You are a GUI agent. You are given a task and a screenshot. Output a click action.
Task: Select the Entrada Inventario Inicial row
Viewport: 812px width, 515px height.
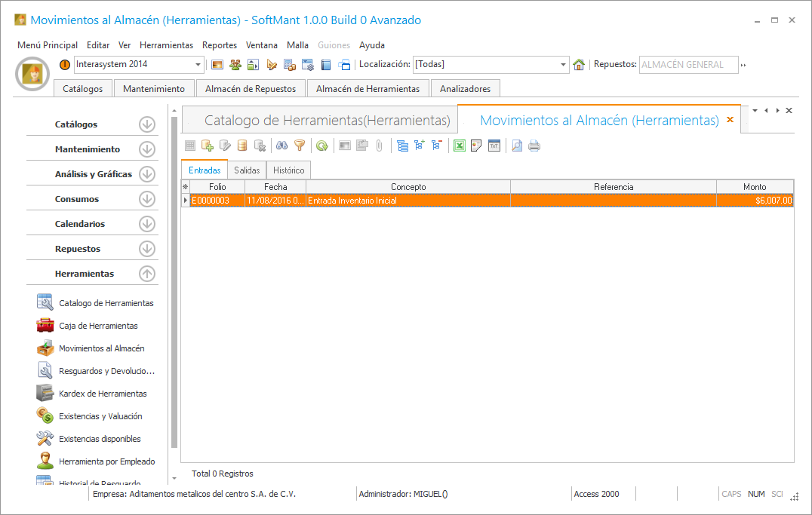[408, 201]
